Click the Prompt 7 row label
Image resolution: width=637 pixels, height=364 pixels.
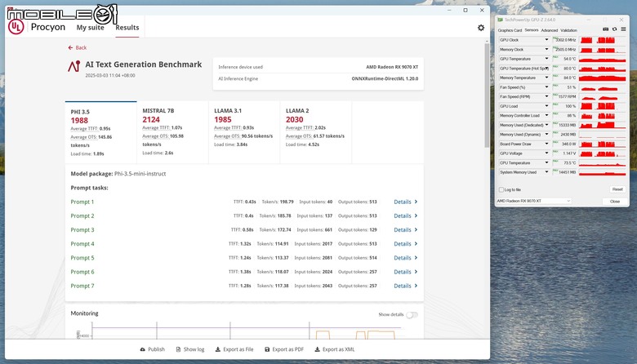tap(82, 286)
